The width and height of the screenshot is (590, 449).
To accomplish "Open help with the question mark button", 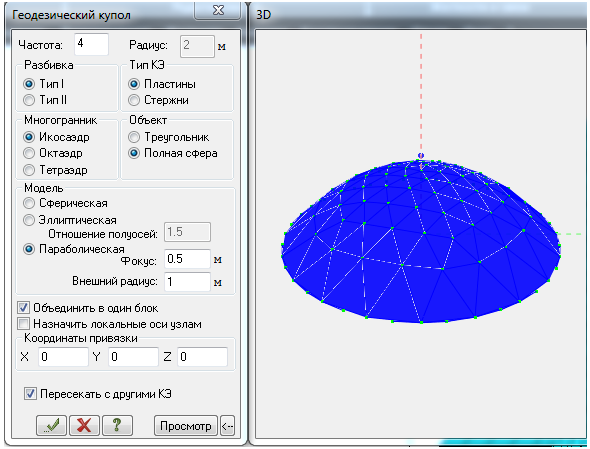I will (x=117, y=425).
